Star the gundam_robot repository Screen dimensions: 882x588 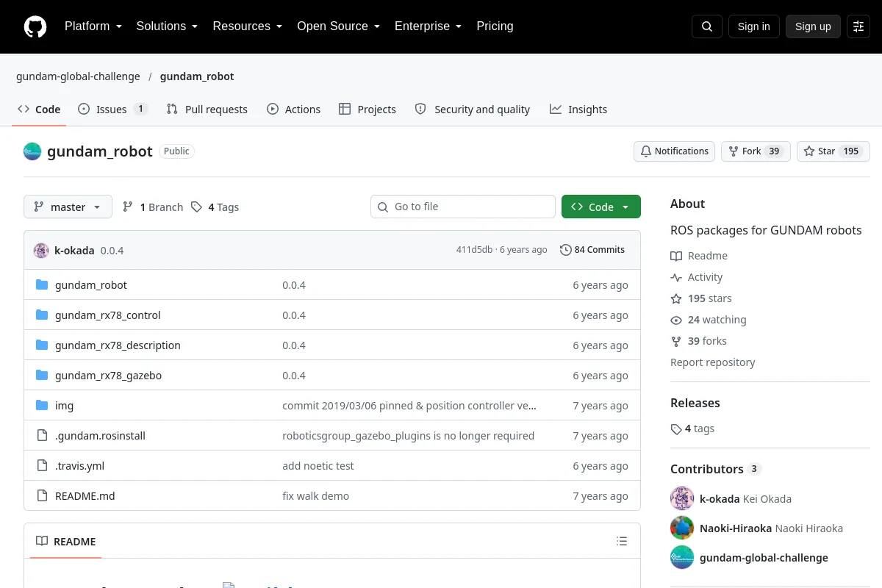(x=833, y=151)
